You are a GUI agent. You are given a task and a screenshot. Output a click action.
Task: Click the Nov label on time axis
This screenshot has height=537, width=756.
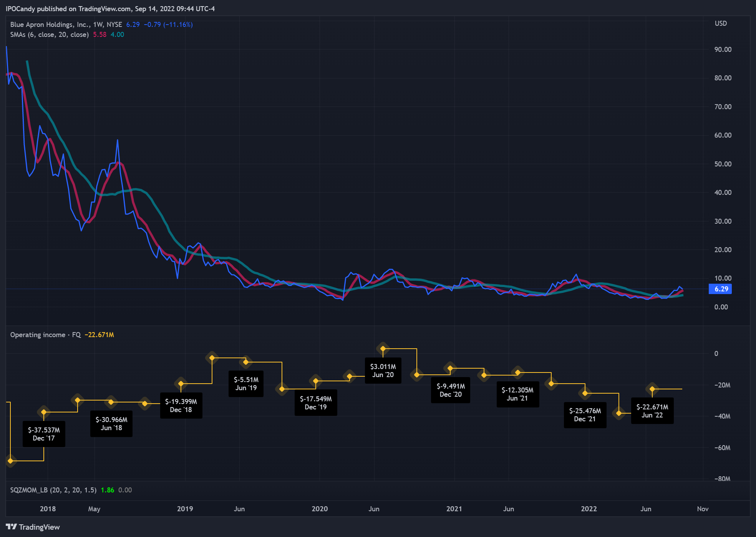[703, 509]
